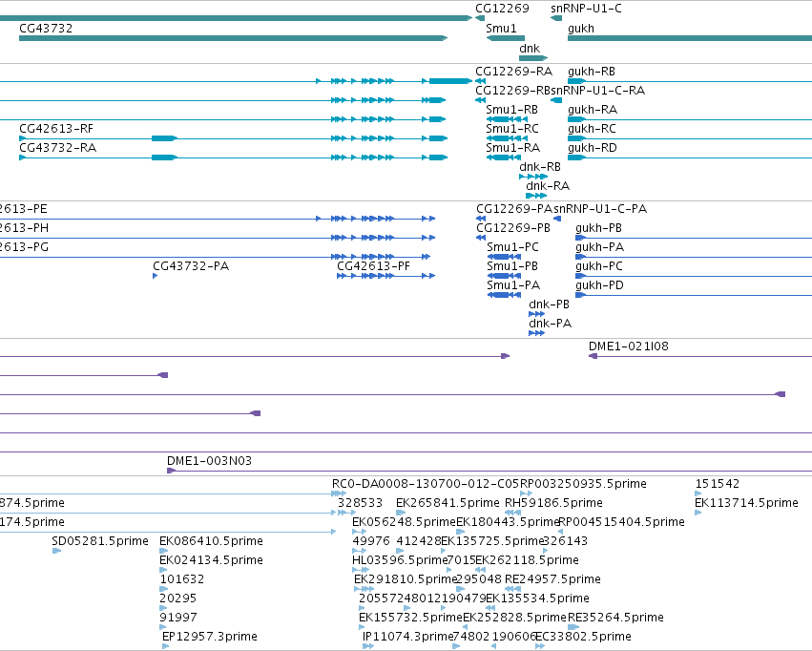
Task: Select the Smu1 gene feature
Action: click(506, 38)
